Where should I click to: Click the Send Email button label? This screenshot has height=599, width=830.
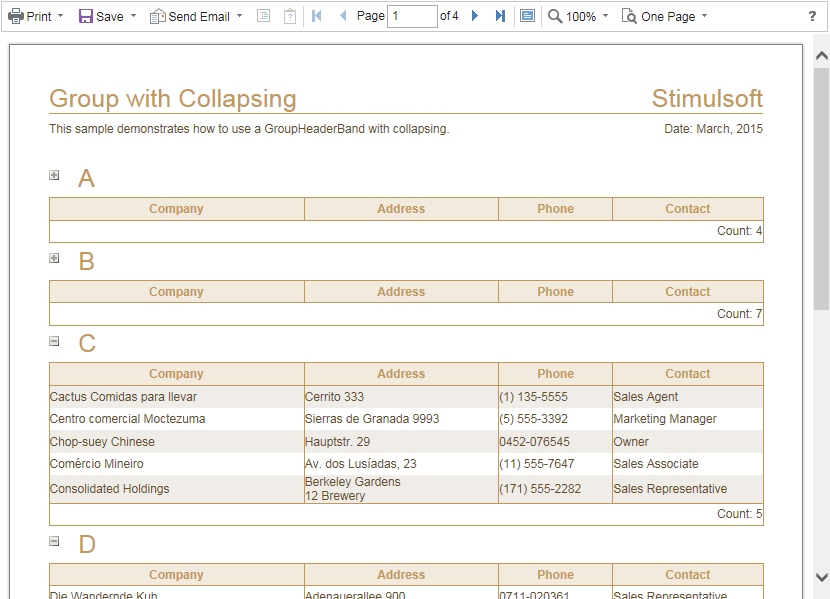(199, 16)
